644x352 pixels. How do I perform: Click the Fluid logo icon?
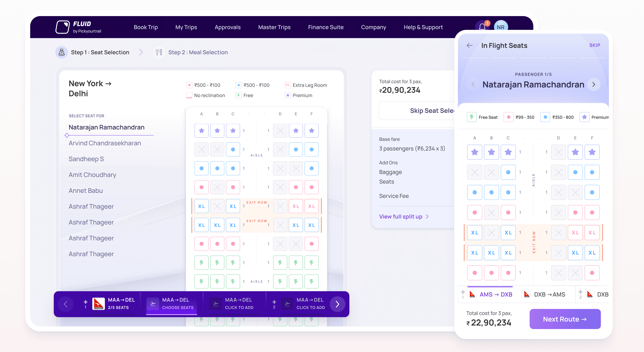click(x=62, y=27)
